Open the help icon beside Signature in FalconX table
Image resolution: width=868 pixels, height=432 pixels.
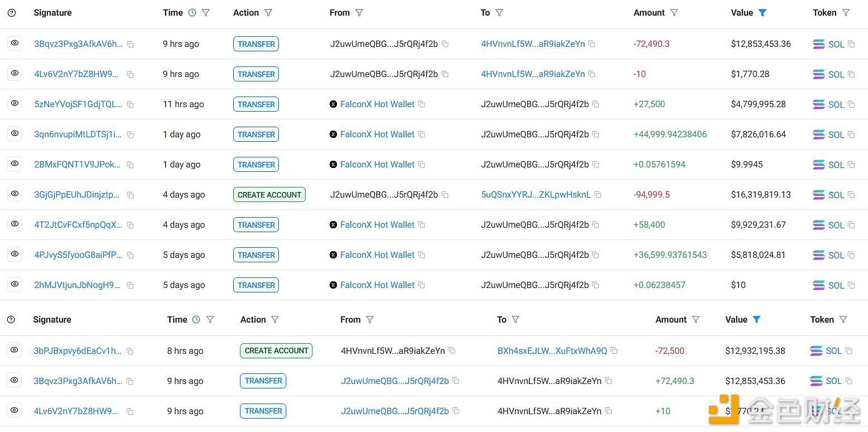pos(12,13)
